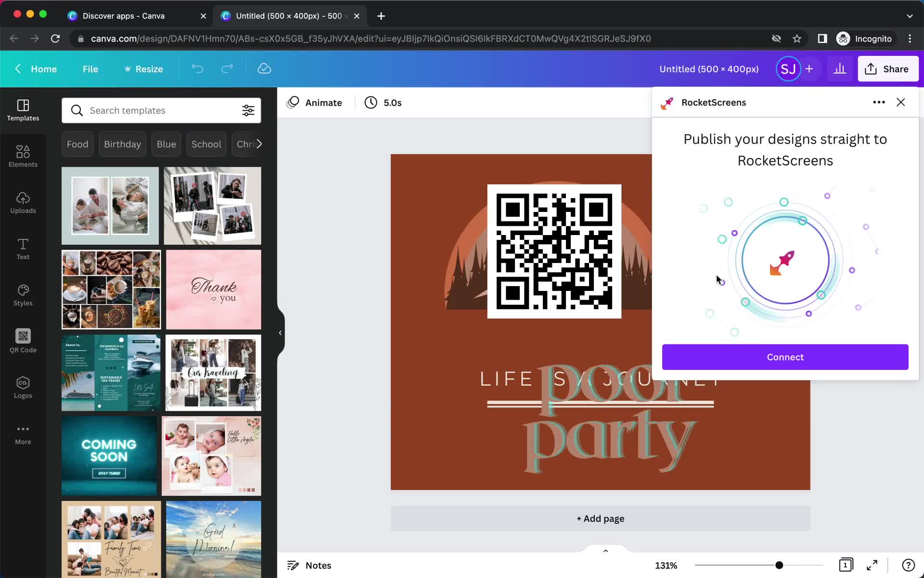This screenshot has width=924, height=578.
Task: Open RocketScreens panel more options
Action: [x=879, y=102]
